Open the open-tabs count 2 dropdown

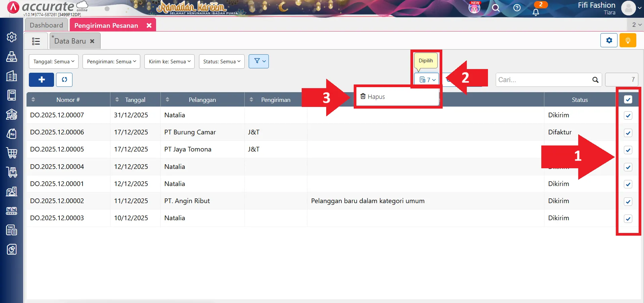(x=636, y=25)
